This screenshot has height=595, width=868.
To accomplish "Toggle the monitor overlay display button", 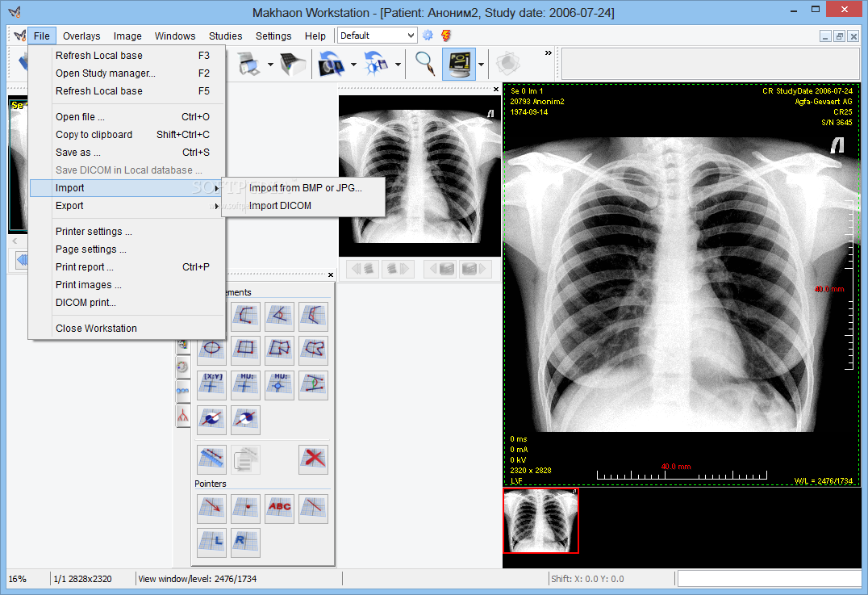I will click(459, 65).
